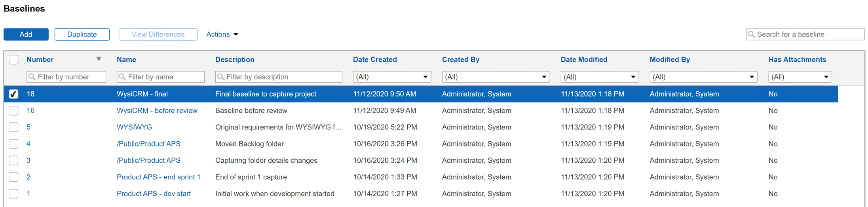
Task: Select the checkbox for baseline 16
Action: (13, 110)
